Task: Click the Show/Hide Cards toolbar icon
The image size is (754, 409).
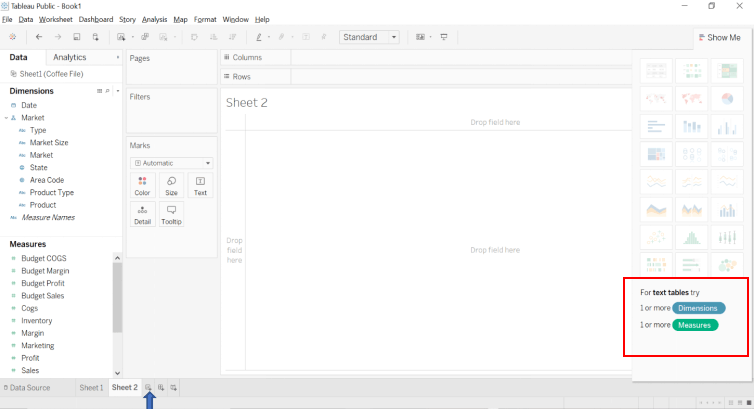Action: coord(420,37)
